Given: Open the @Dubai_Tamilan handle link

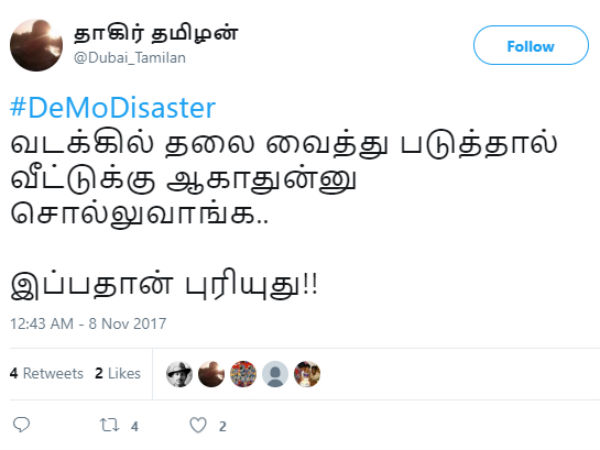Looking at the screenshot, I should click(x=130, y=58).
